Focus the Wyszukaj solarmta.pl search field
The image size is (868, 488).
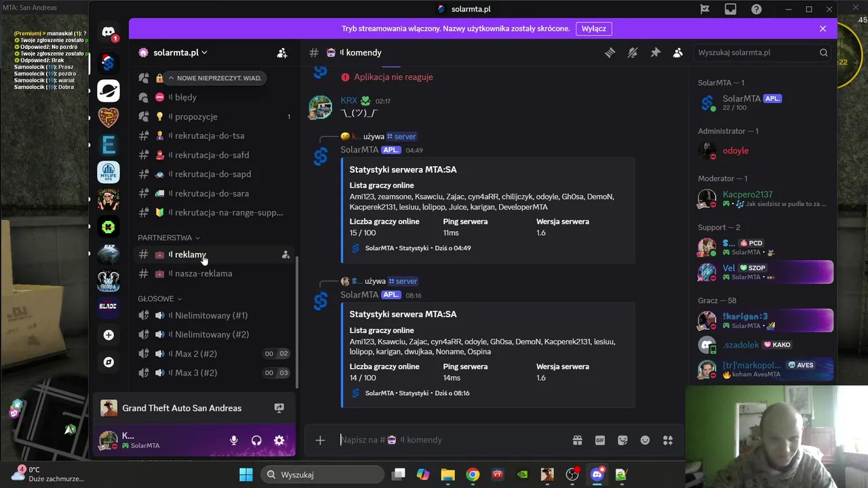point(764,52)
